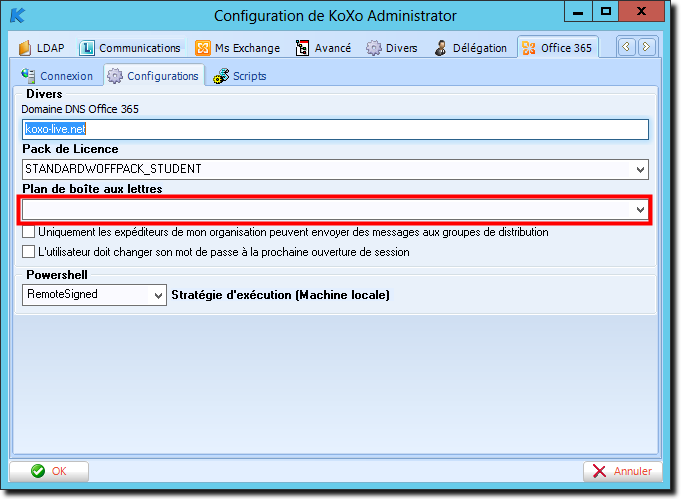The height and width of the screenshot is (499, 681).
Task: Click the Connexion sub-tab icon
Action: pyautogui.click(x=28, y=76)
